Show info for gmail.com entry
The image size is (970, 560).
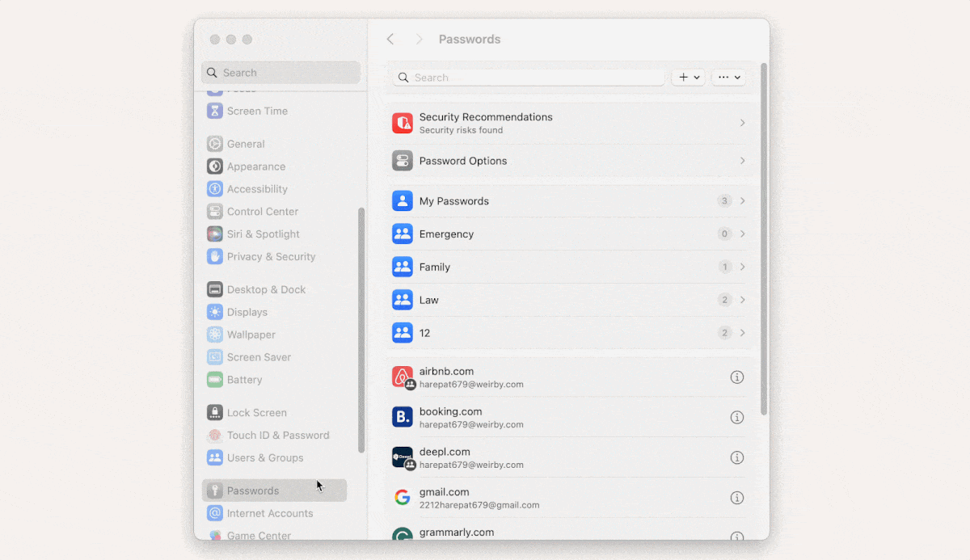737,498
